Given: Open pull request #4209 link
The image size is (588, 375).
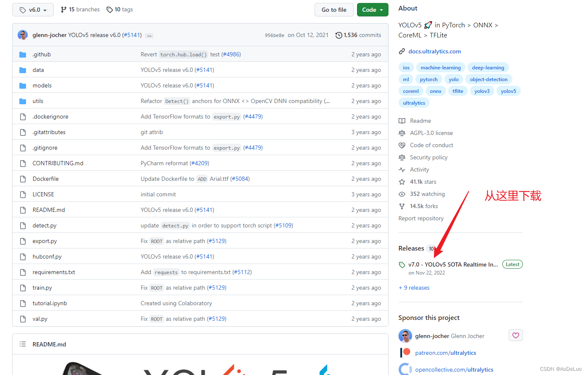Looking at the screenshot, I should tap(199, 163).
